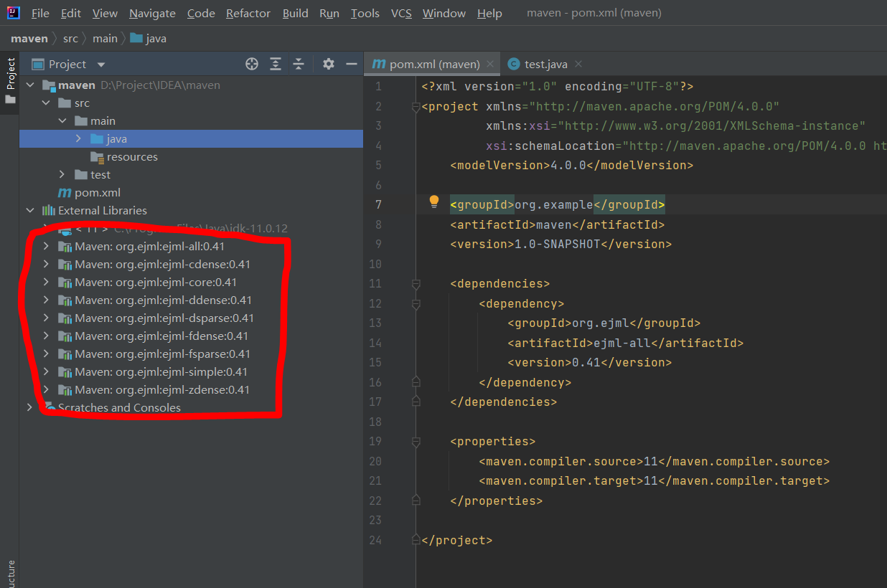Viewport: 887px width, 588px height.
Task: Open the Help menu
Action: [x=489, y=14]
